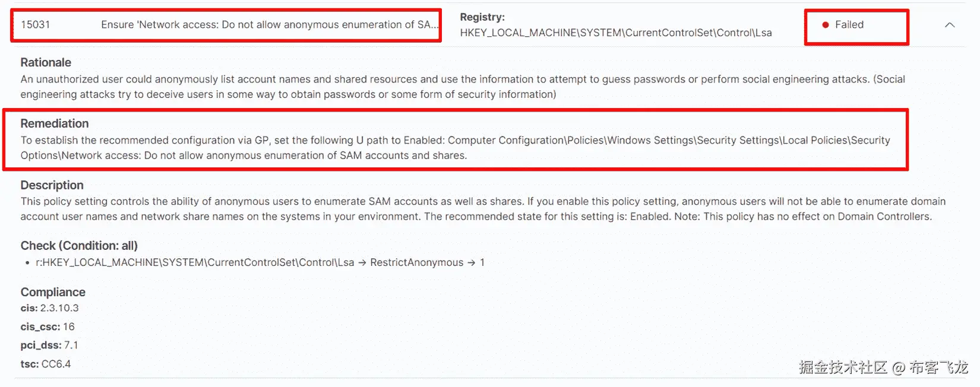Select the pci_dss value 7.1
Screen dimensions: 980x387
(71, 344)
